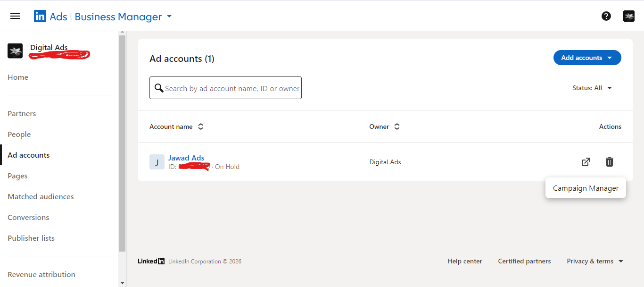Open the Jawad Ads account link
Image resolution: width=644 pixels, height=287 pixels.
coord(186,158)
